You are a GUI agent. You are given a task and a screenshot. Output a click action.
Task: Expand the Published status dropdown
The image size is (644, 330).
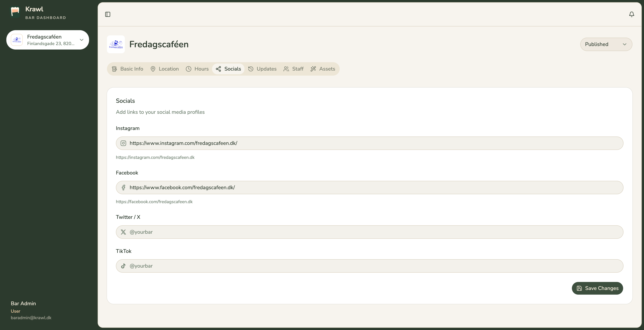tap(606, 44)
